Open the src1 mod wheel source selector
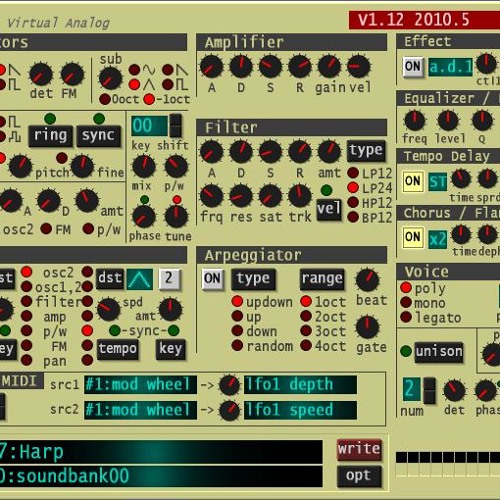 140,385
